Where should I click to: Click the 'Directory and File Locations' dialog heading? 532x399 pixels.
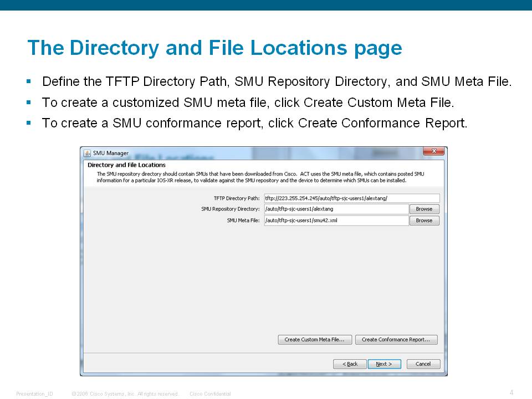126,165
